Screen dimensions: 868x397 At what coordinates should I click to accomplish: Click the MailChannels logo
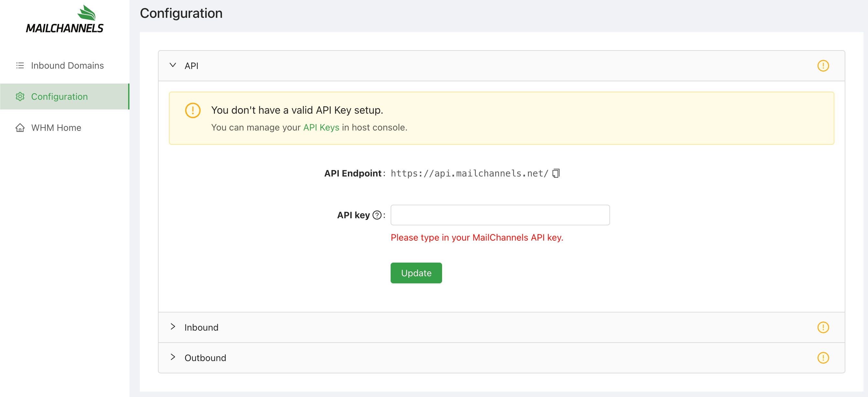[65, 19]
